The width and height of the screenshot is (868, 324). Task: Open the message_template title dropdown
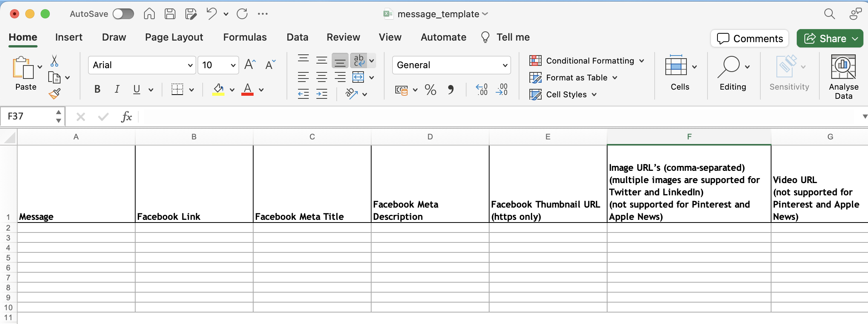pyautogui.click(x=485, y=14)
